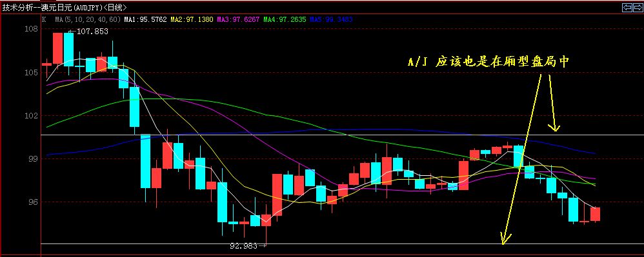The height and width of the screenshot is (257, 644).
Task: Select the 99 price axis label
Action: pos(34,158)
